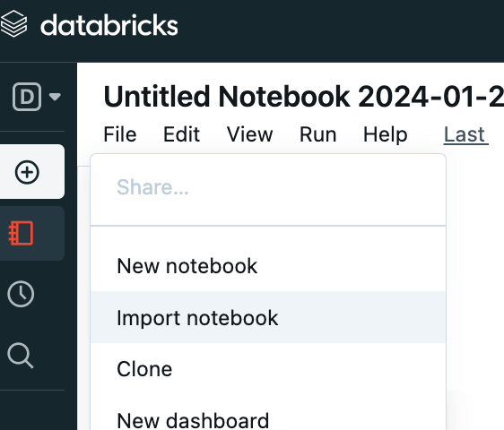Screen dimensions: 504x430
Task: Expand the caret beside the D workspace icon
Action: click(55, 97)
